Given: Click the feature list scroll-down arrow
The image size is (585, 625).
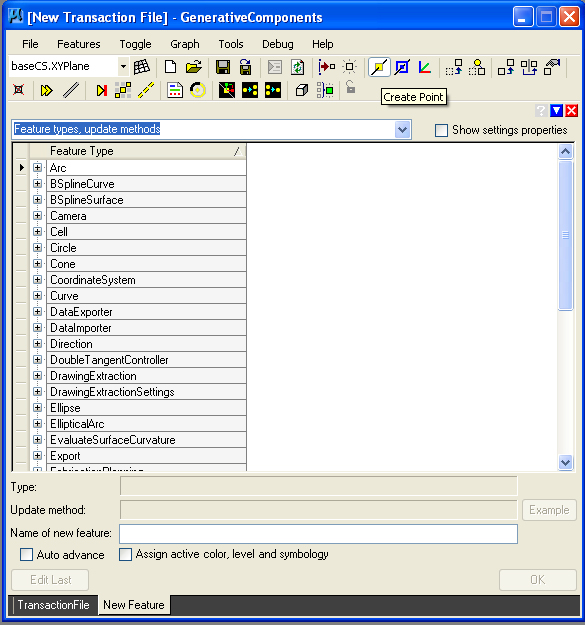Looking at the screenshot, I should coord(565,462).
